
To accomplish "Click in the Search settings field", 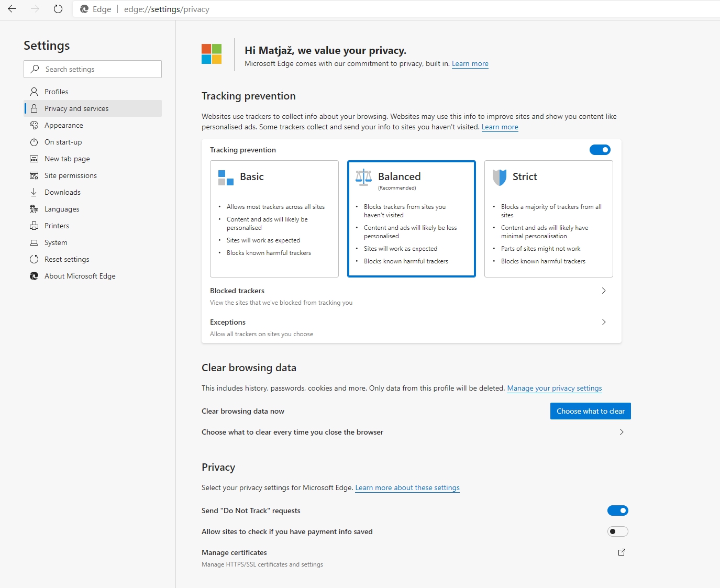I will point(93,69).
